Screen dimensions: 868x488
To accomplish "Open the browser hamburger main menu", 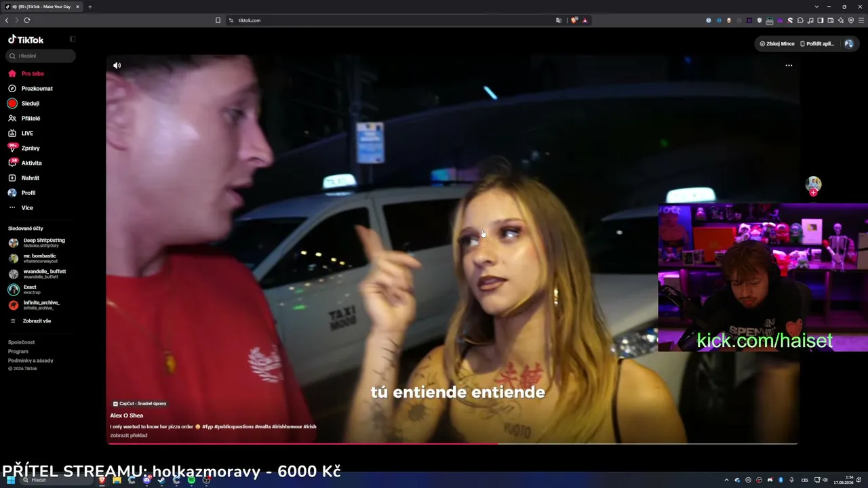I will coord(861,20).
